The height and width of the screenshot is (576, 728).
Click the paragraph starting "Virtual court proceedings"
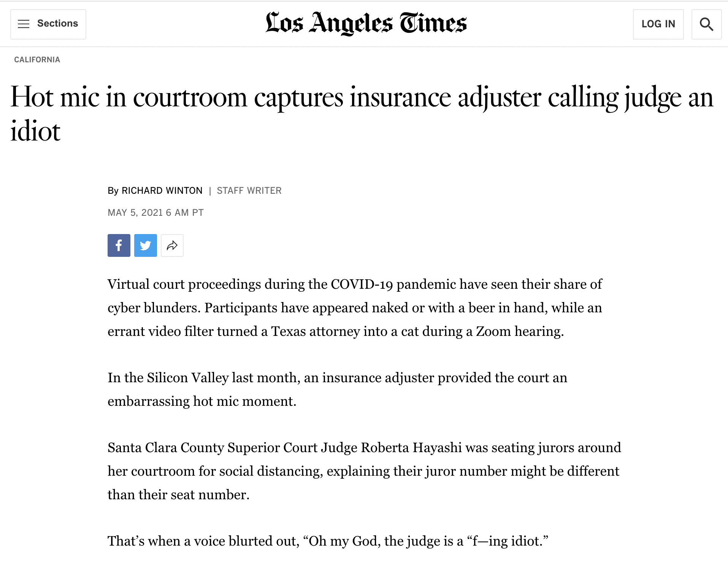(354, 308)
